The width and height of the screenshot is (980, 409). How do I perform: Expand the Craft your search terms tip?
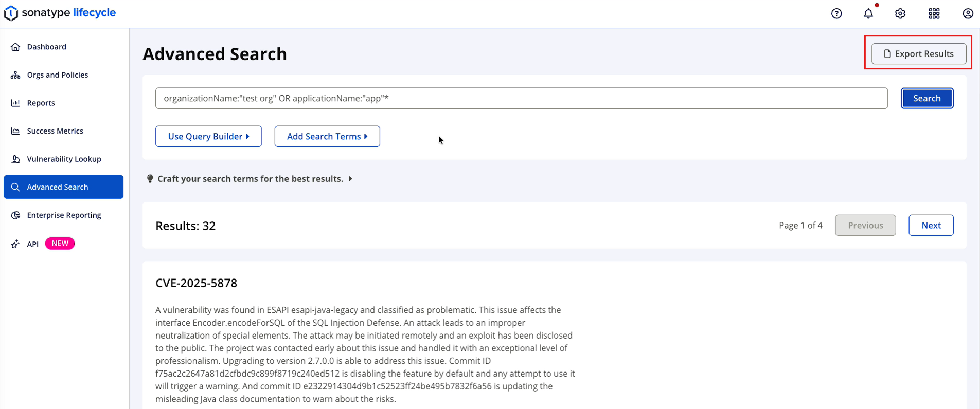[x=250, y=179]
